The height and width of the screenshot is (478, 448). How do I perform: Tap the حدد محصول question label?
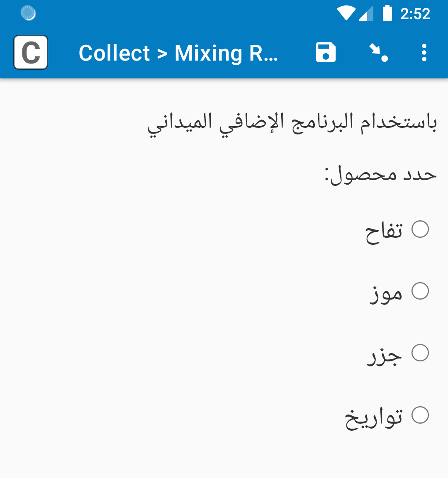click(381, 175)
